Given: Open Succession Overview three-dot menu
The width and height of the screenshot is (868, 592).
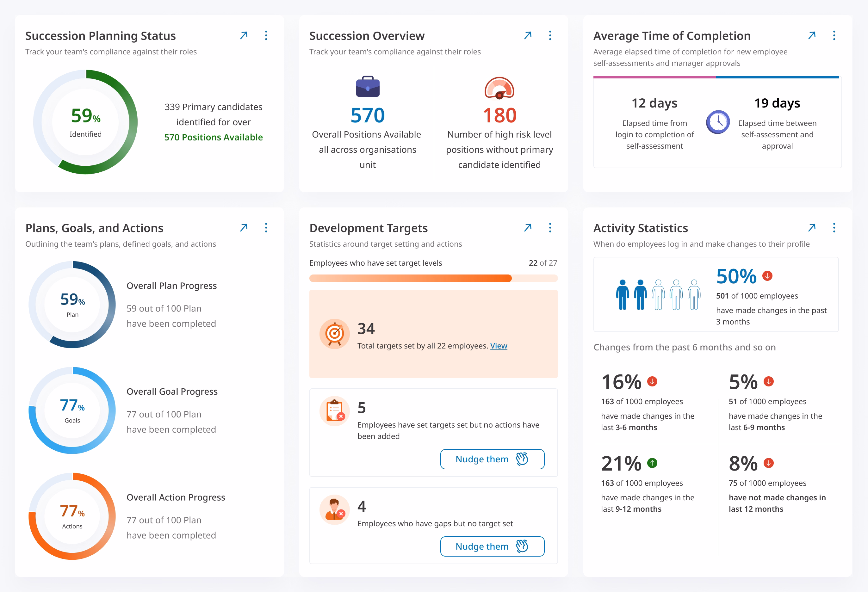Looking at the screenshot, I should coord(550,35).
